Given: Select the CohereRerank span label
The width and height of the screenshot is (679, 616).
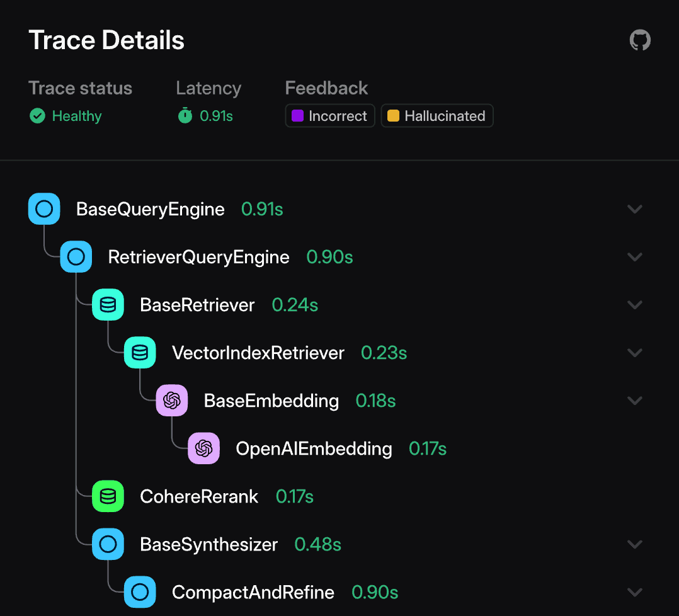Looking at the screenshot, I should (x=199, y=496).
